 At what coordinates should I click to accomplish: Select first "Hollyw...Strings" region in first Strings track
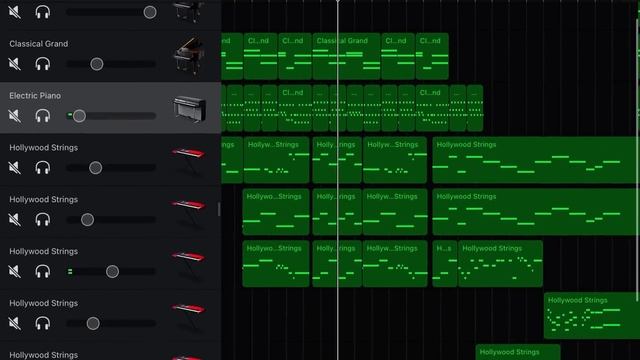point(276,160)
